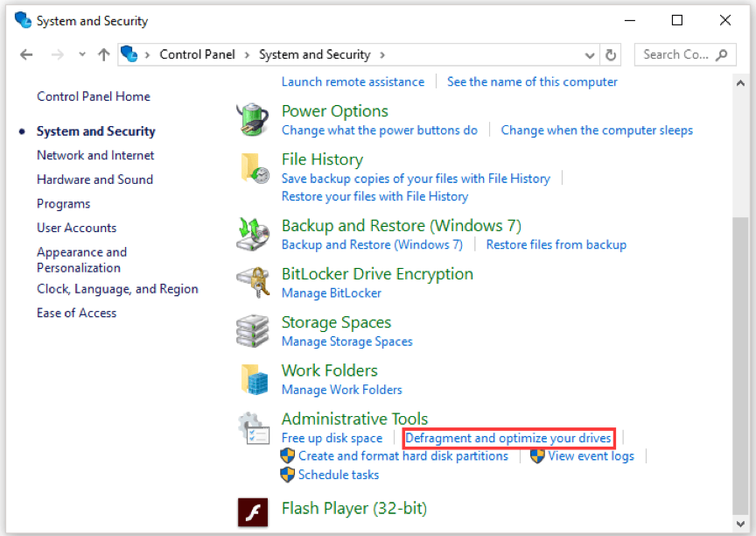Click the Forward navigation arrow
Screen dimensions: 756x536
pos(58,55)
